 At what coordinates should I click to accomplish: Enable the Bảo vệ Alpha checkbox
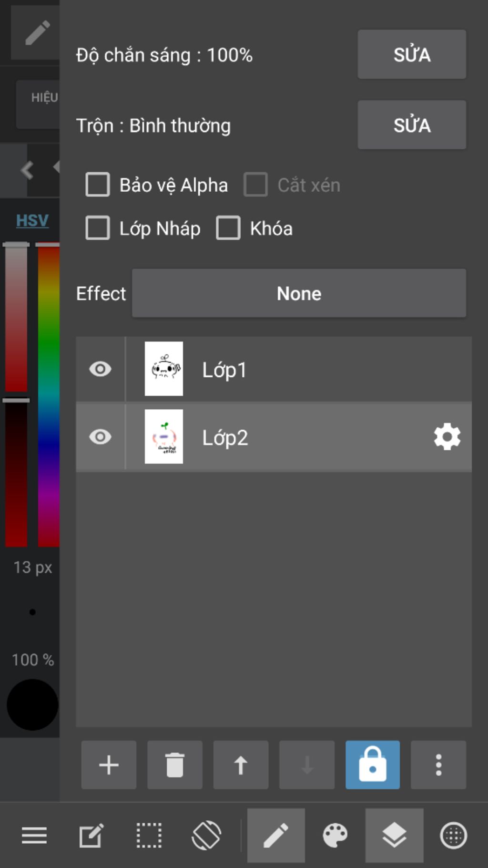click(x=98, y=185)
